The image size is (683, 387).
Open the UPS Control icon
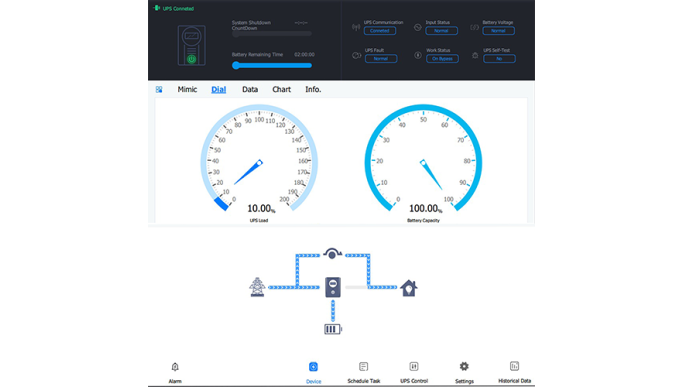(414, 367)
